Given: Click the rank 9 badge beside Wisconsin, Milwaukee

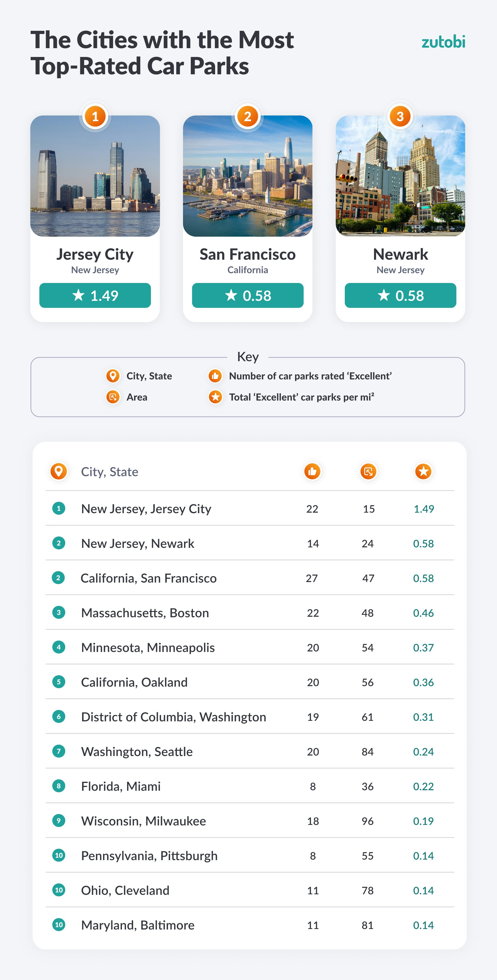Looking at the screenshot, I should pos(59,821).
